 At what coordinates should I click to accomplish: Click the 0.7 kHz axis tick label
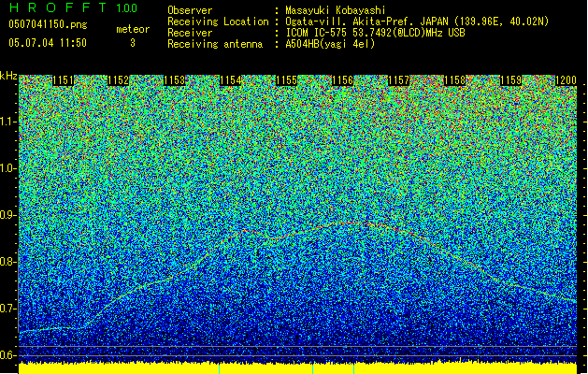point(7,309)
